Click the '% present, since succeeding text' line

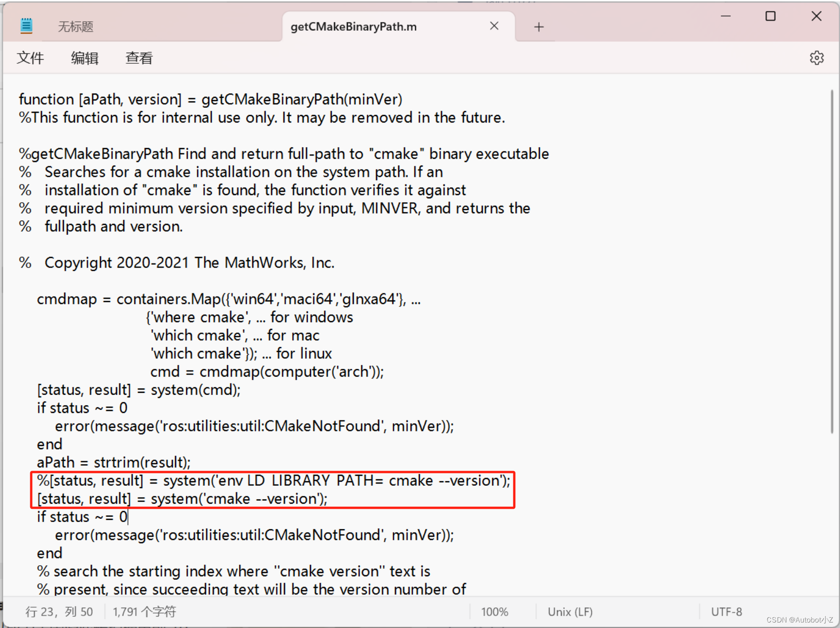[251, 589]
